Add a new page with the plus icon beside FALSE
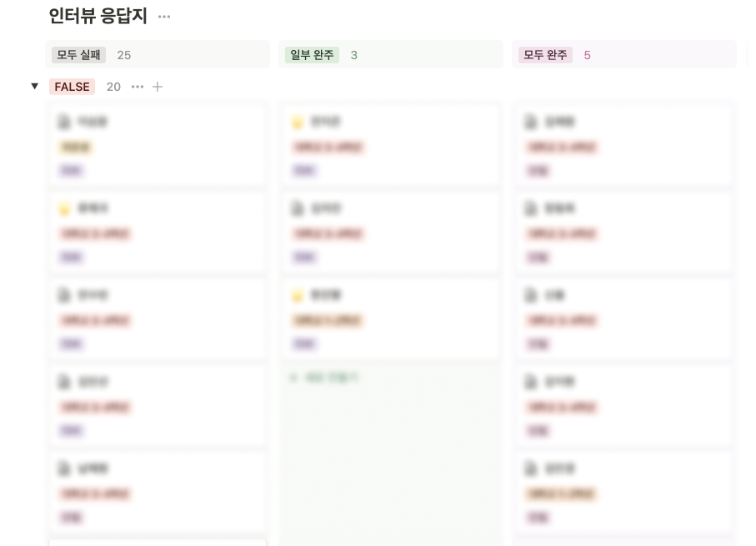This screenshot has width=756, height=546. pos(158,87)
